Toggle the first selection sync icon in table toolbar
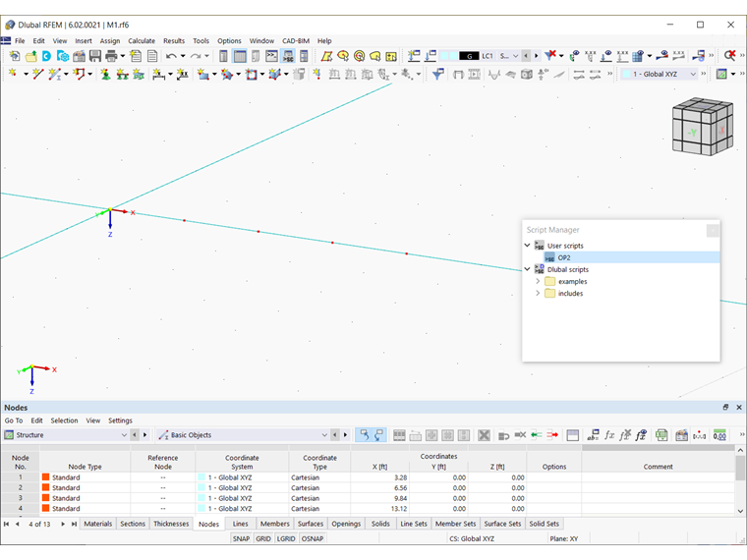 pos(364,435)
